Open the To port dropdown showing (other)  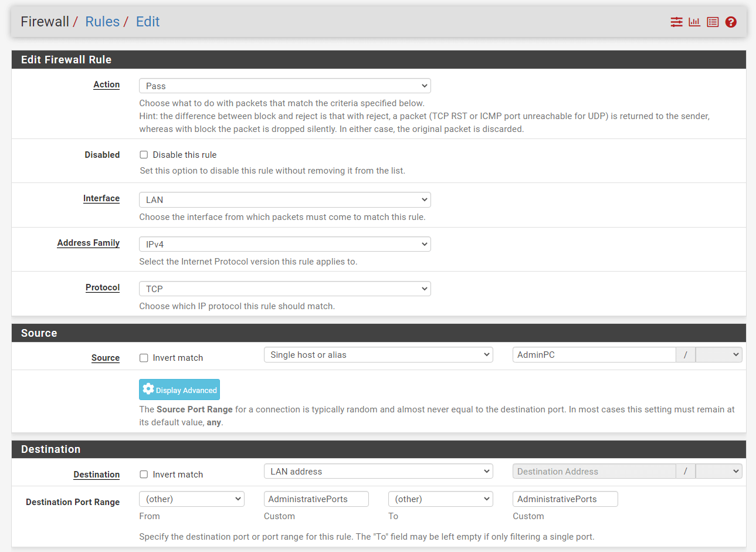pos(440,499)
